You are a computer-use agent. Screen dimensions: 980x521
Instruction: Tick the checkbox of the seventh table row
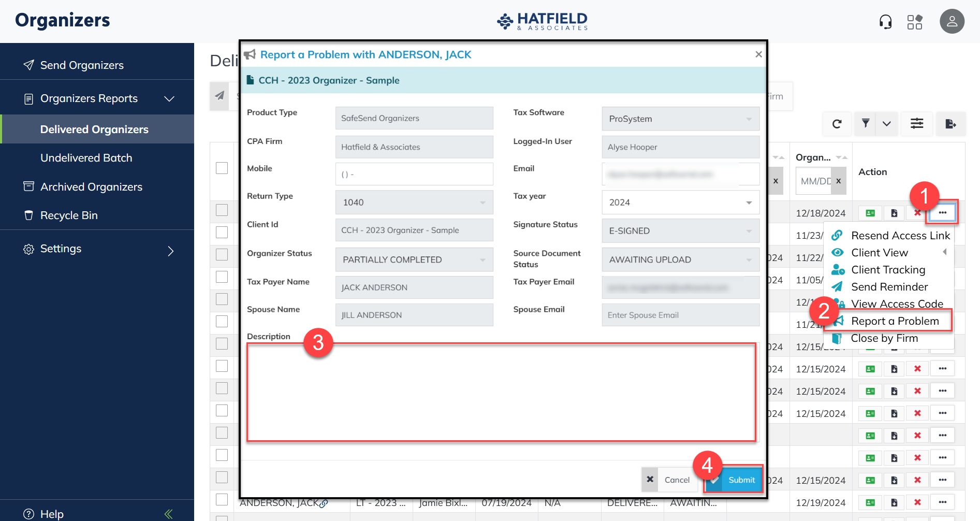point(222,343)
